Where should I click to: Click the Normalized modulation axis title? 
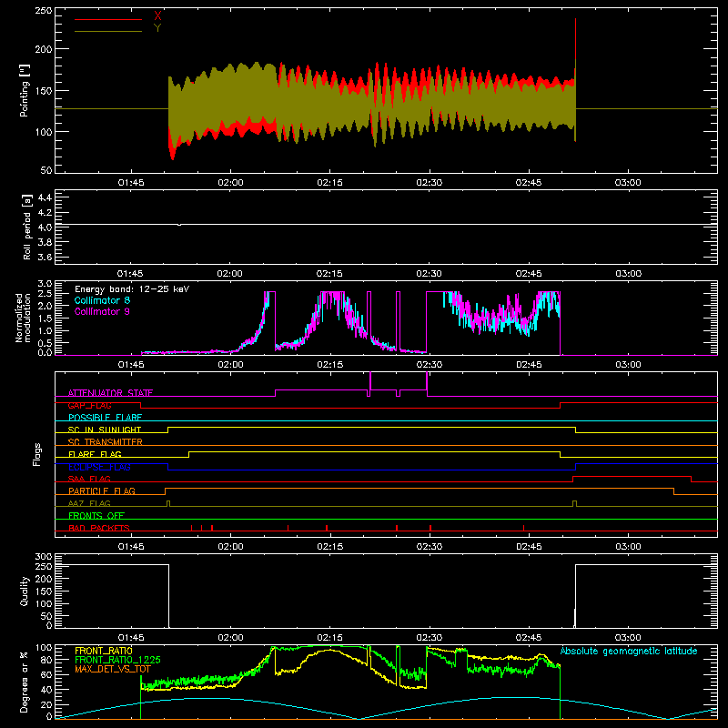(23, 318)
